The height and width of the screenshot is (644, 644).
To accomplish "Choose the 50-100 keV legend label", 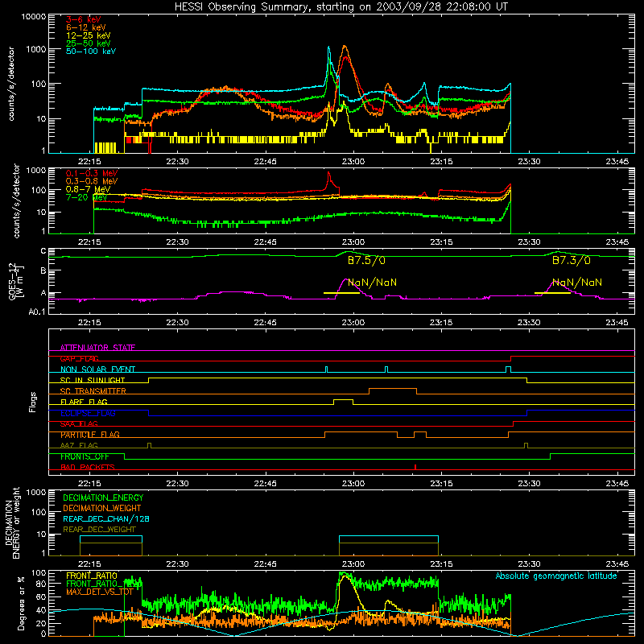I will click(91, 52).
